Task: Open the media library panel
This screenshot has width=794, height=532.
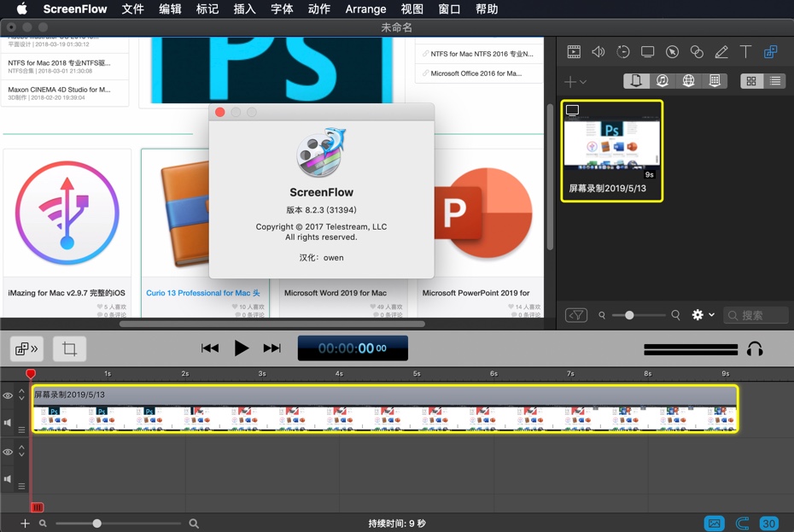Action: point(769,51)
